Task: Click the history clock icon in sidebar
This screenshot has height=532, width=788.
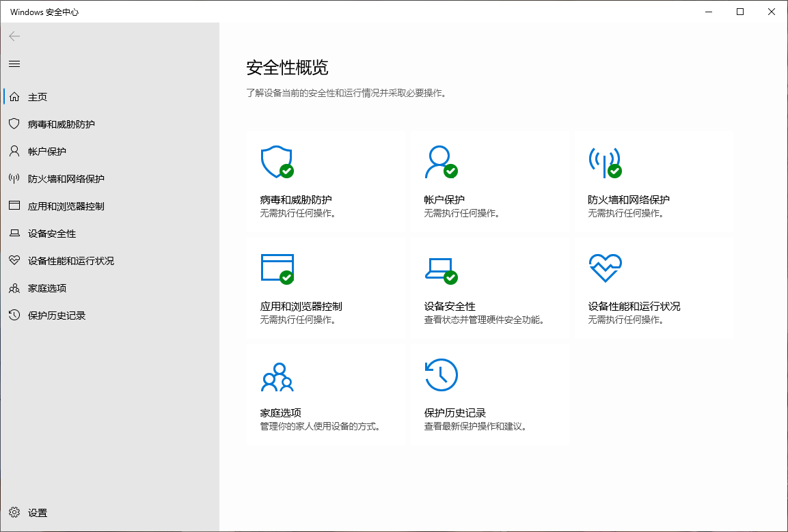Action: (x=14, y=315)
